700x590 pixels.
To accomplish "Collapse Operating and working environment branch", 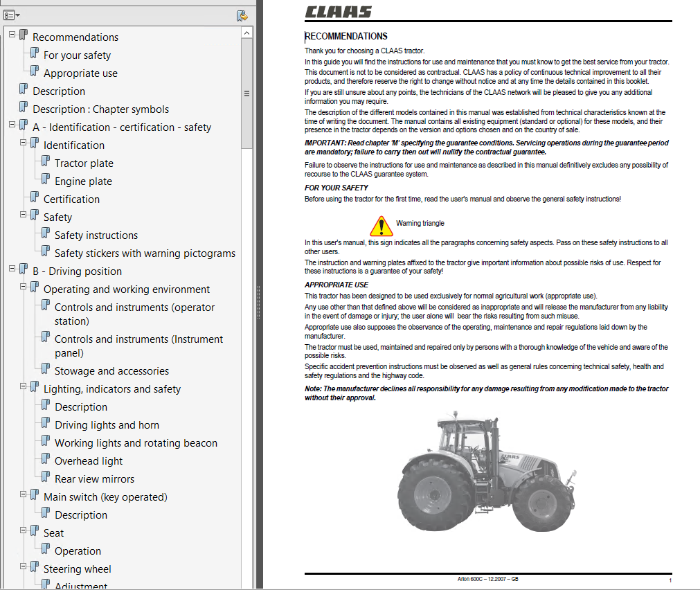I will tap(24, 286).
